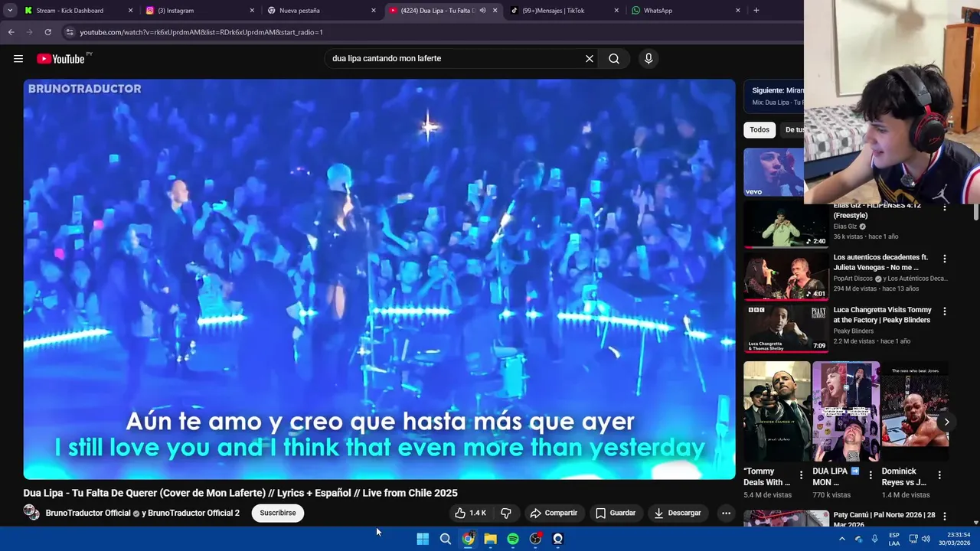Dislike the video with thumbs-down icon
The width and height of the screenshot is (980, 551).
click(506, 513)
